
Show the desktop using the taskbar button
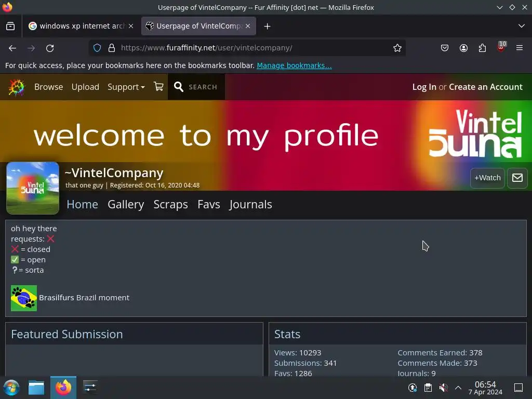tap(518, 388)
